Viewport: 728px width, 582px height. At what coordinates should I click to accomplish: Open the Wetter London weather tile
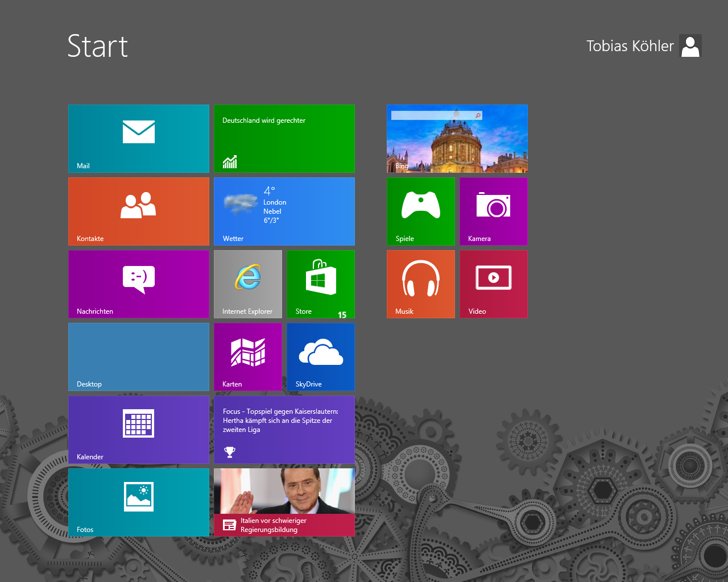pos(284,211)
